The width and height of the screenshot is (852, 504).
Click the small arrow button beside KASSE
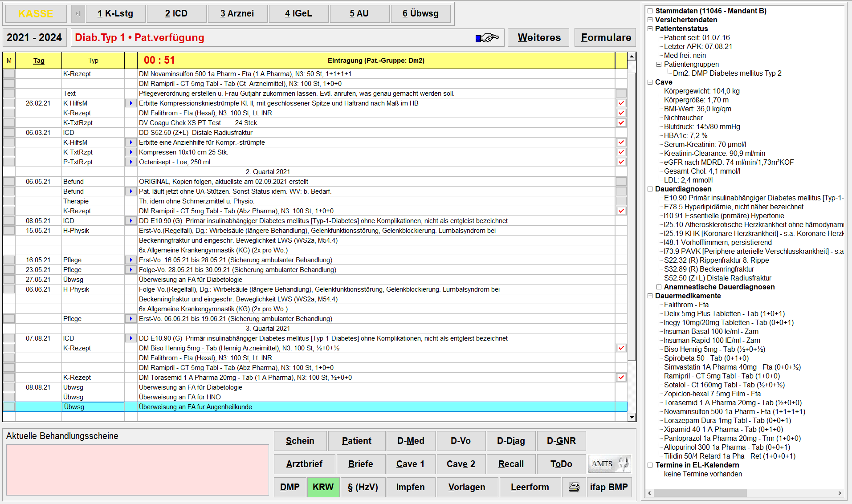[77, 14]
